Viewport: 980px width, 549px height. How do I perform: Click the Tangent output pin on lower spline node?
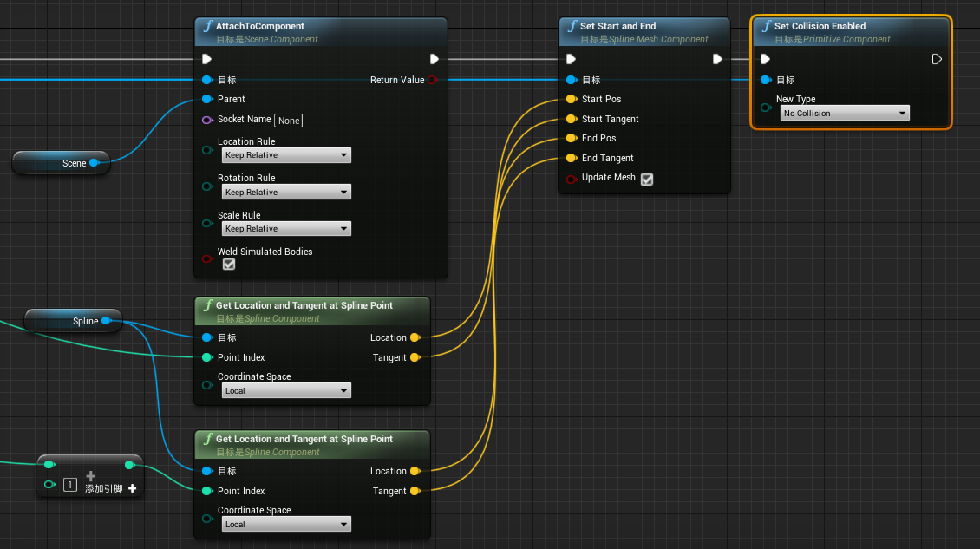tap(415, 491)
